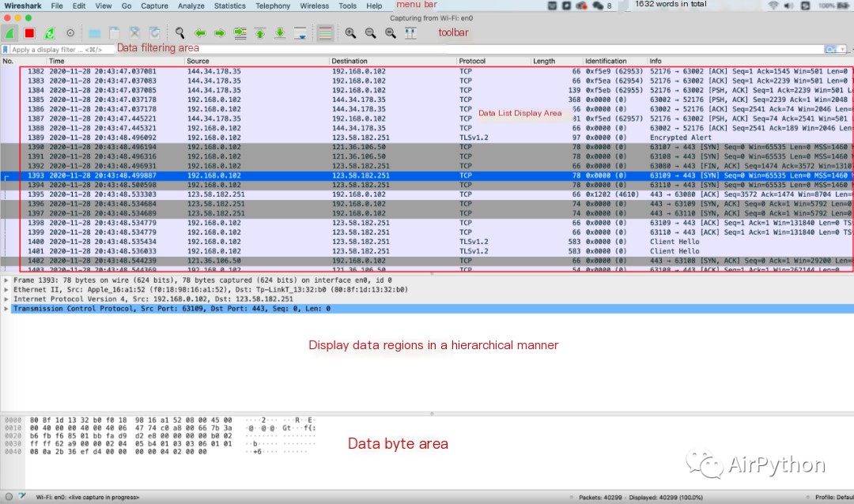Sort packets by the Destination column
Screen dimensions: 854x504
pos(392,61)
